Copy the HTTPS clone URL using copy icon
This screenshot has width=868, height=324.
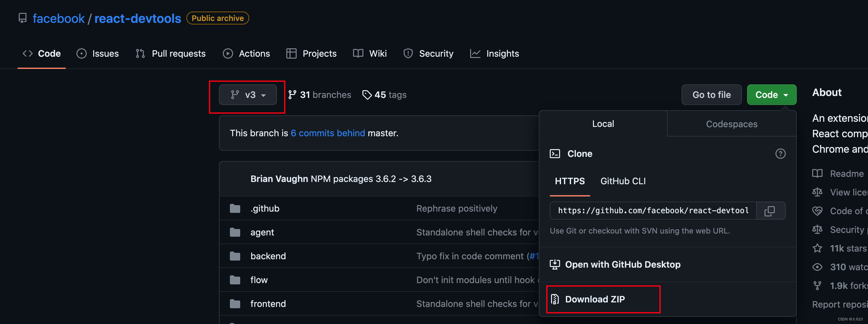coord(771,211)
